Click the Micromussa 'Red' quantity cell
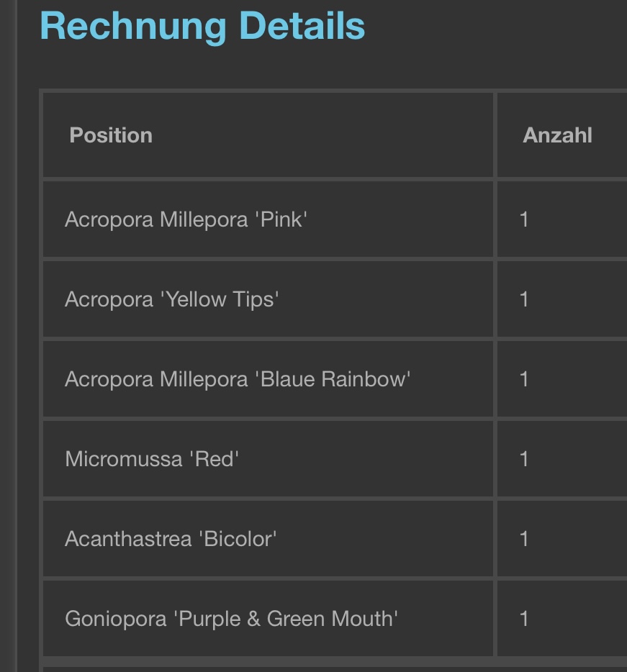The image size is (627, 672). [524, 459]
